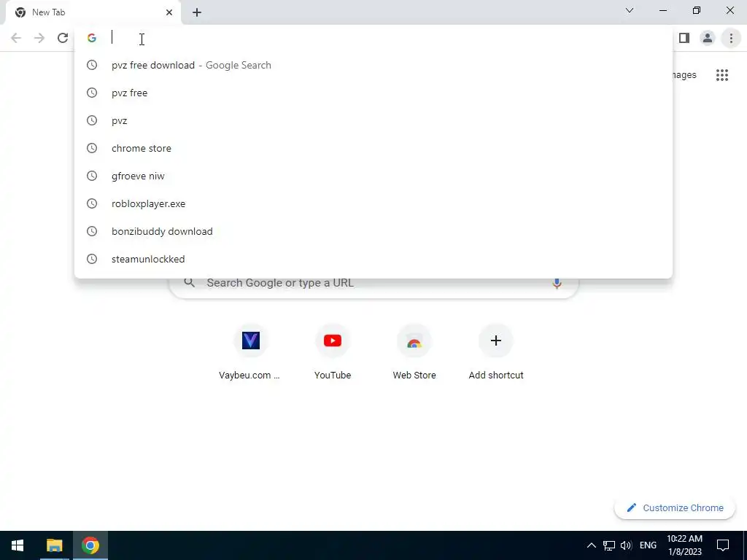
Task: Open the YouTube shortcut tile
Action: (333, 352)
